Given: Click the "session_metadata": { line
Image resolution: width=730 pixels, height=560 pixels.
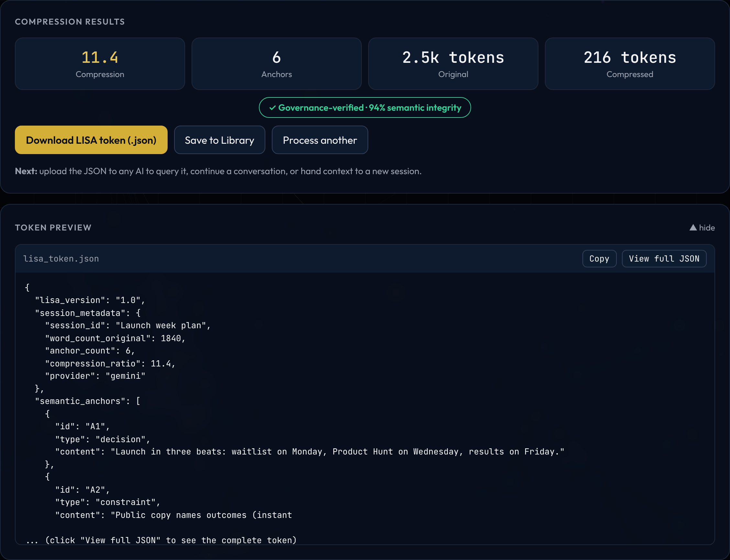Looking at the screenshot, I should pyautogui.click(x=88, y=313).
